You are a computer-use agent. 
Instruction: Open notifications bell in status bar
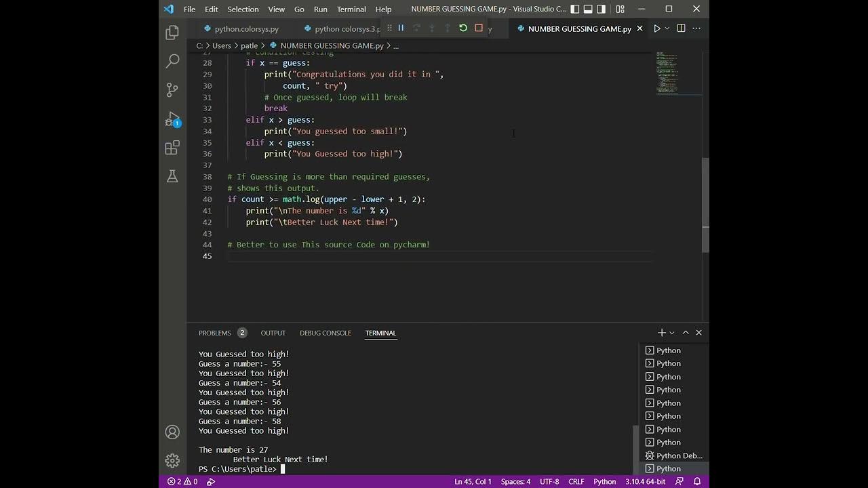(697, 482)
